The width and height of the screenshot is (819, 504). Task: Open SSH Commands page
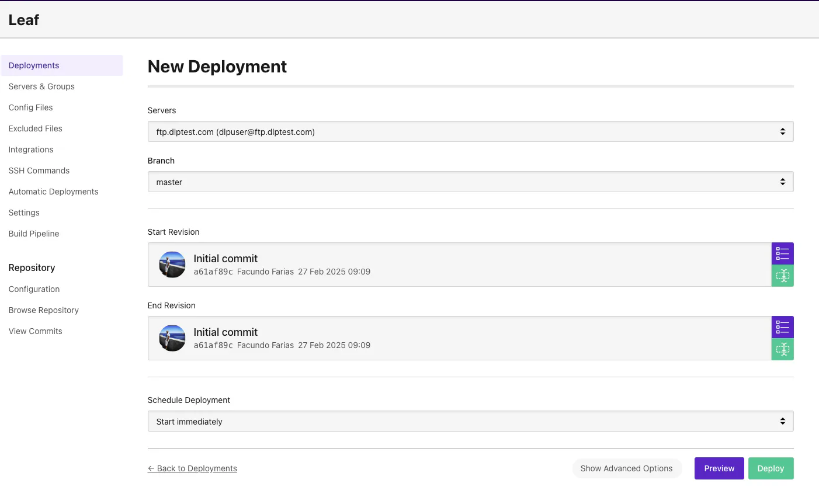point(39,171)
